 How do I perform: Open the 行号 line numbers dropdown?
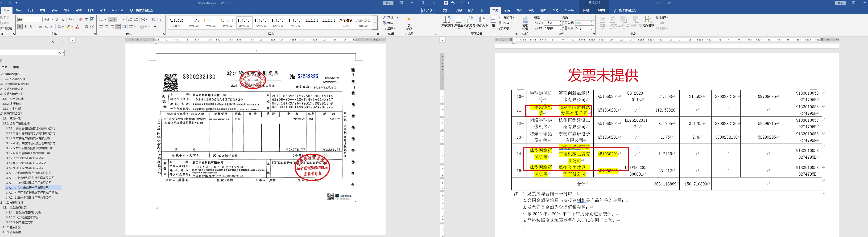pyautogui.click(x=505, y=23)
